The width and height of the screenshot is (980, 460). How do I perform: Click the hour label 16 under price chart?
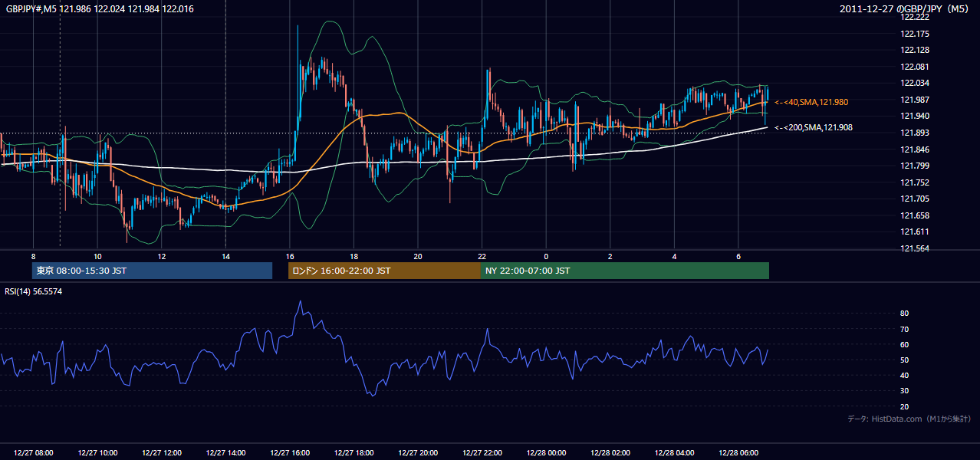point(289,255)
